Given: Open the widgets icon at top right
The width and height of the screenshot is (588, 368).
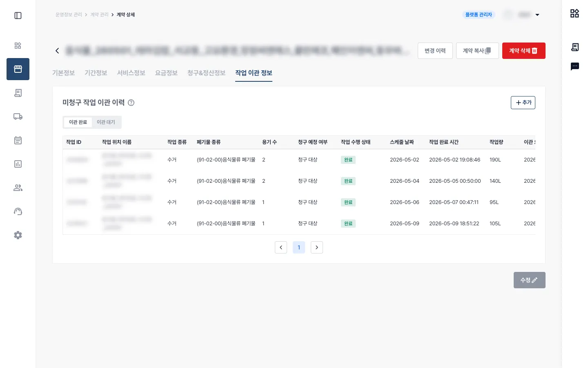Looking at the screenshot, I should [x=575, y=13].
